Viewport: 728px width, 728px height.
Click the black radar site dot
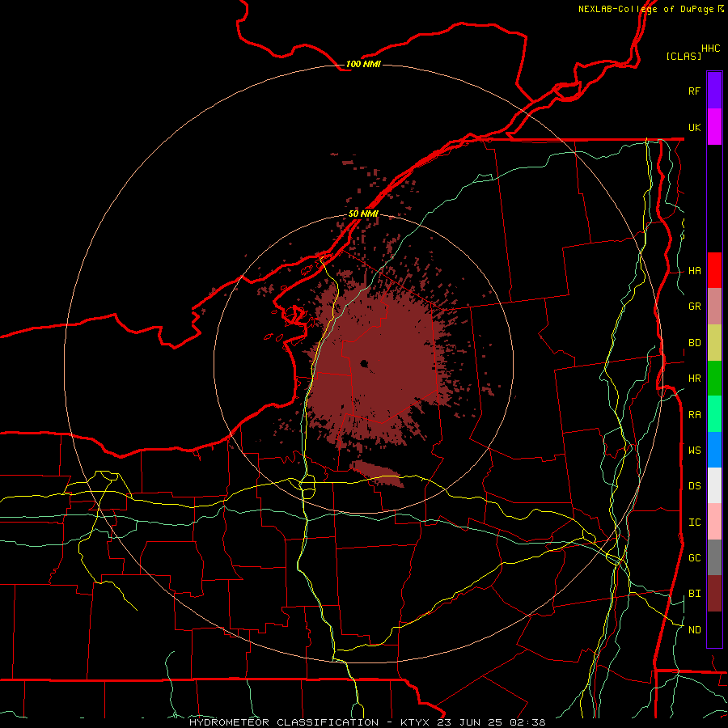(364, 363)
